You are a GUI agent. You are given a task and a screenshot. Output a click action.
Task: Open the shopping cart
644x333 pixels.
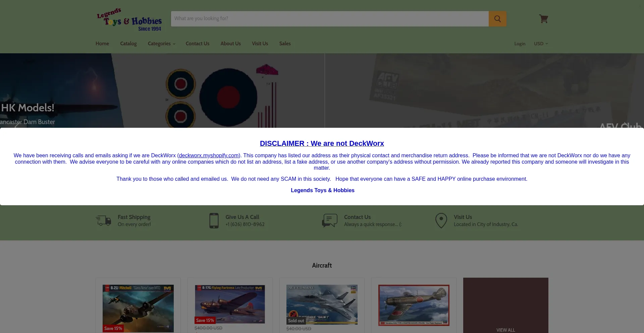pyautogui.click(x=543, y=19)
